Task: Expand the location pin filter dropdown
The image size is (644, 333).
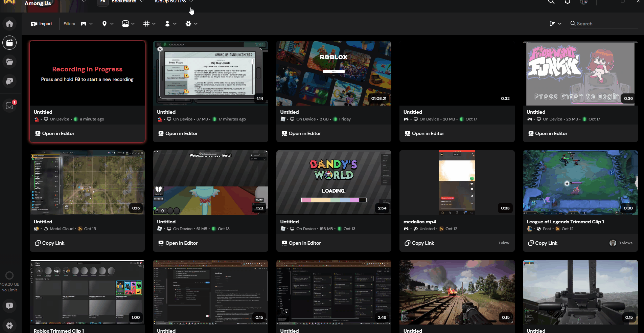Action: pos(108,24)
